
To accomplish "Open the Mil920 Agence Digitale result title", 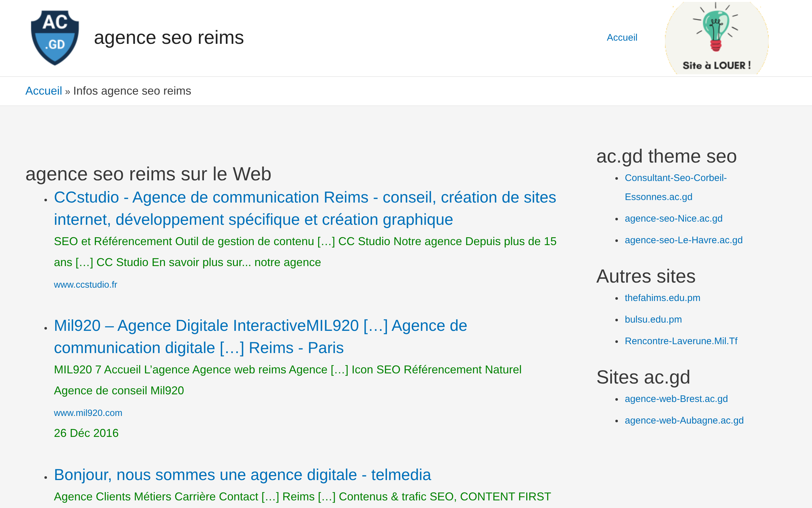I will coord(260,337).
